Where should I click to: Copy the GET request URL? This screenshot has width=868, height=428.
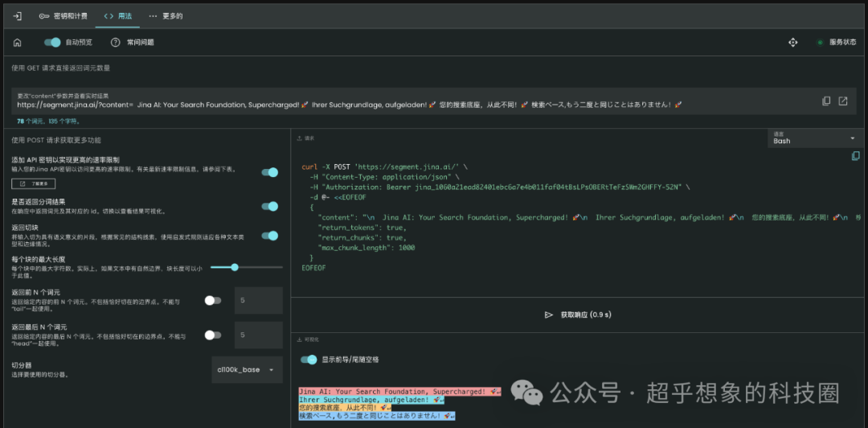point(826,101)
